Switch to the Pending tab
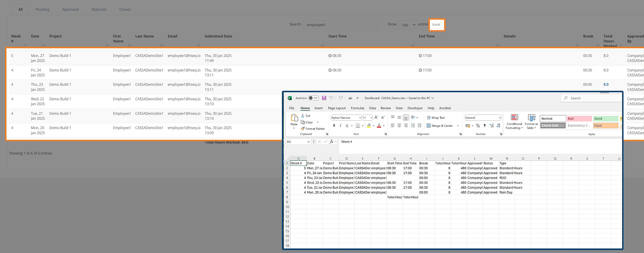This screenshot has height=253, width=644. point(42,9)
